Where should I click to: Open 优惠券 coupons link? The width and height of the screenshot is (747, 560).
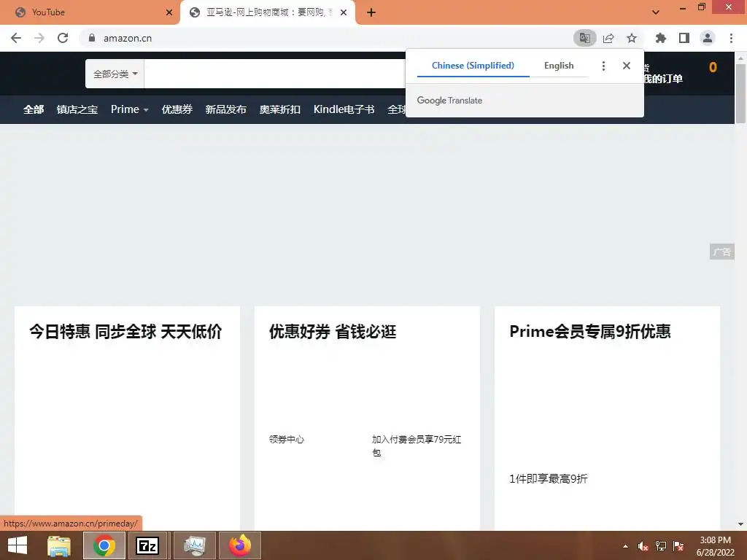coord(177,109)
